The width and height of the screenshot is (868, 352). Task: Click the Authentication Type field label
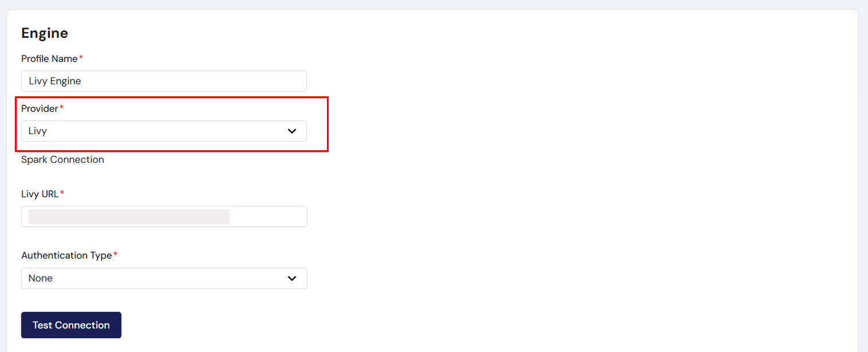[x=66, y=255]
